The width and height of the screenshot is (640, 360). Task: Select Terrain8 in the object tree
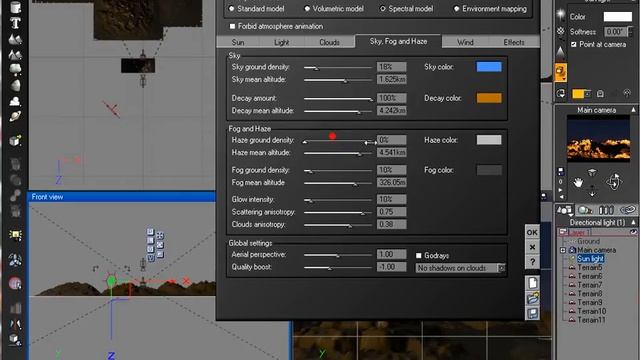click(x=590, y=294)
